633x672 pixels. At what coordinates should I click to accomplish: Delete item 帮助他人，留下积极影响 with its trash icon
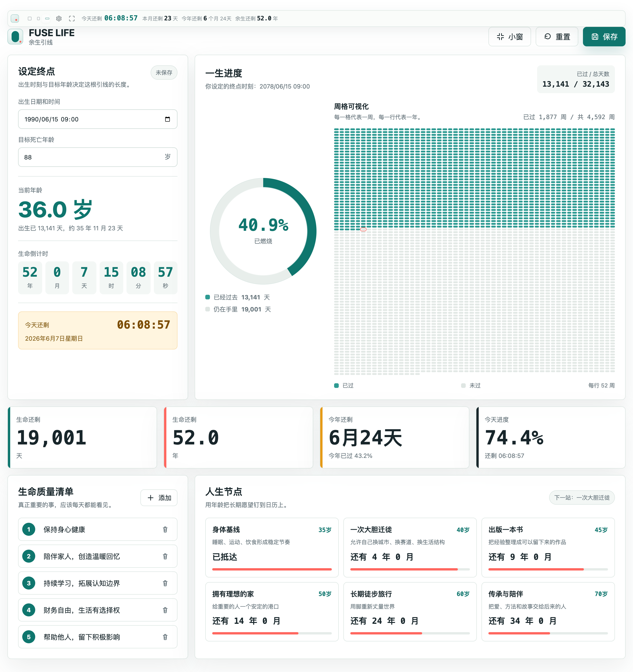point(165,637)
